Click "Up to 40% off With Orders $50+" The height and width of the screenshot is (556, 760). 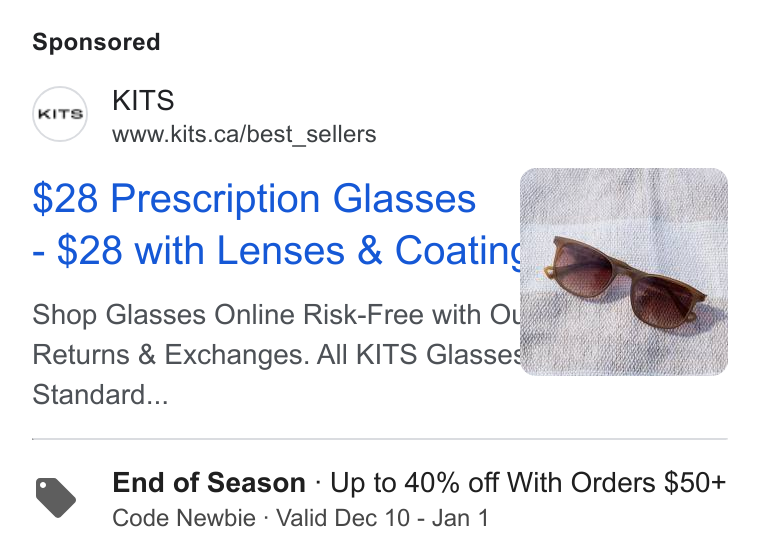[x=528, y=483]
